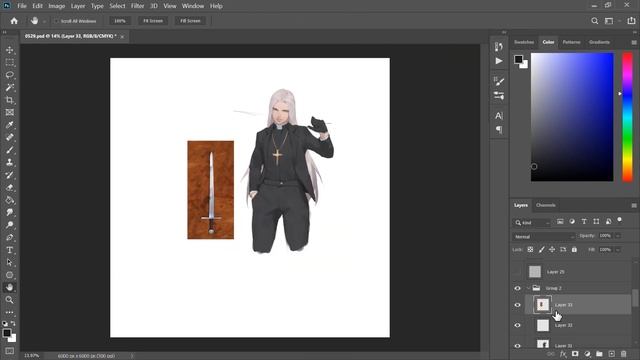Select the Ellipse shape tool

9,275
